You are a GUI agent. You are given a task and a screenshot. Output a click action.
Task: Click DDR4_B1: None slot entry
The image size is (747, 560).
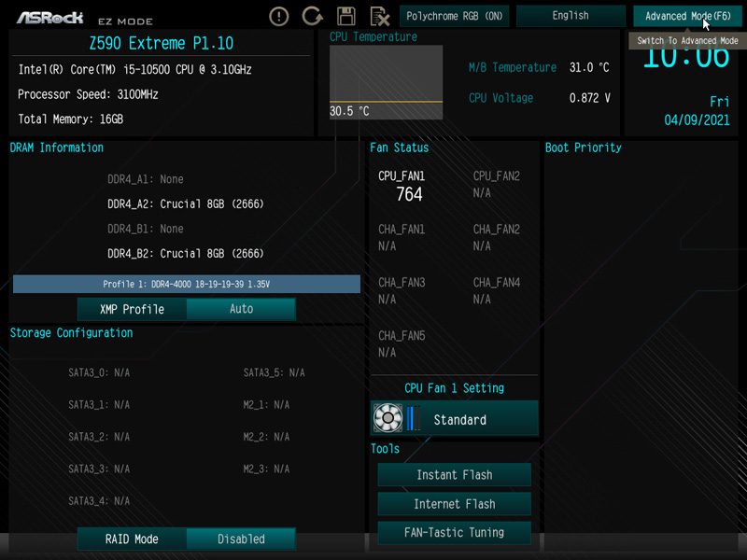(x=146, y=229)
